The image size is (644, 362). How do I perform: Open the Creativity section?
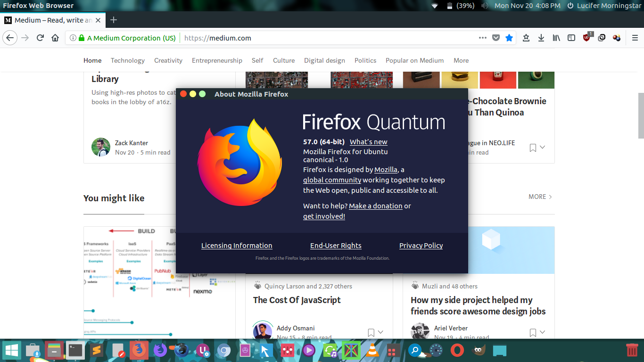coord(168,60)
